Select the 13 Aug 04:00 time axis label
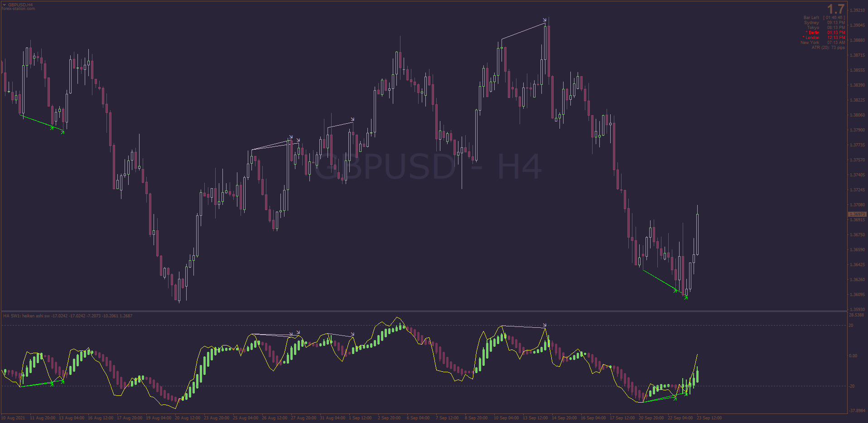 (x=72, y=418)
